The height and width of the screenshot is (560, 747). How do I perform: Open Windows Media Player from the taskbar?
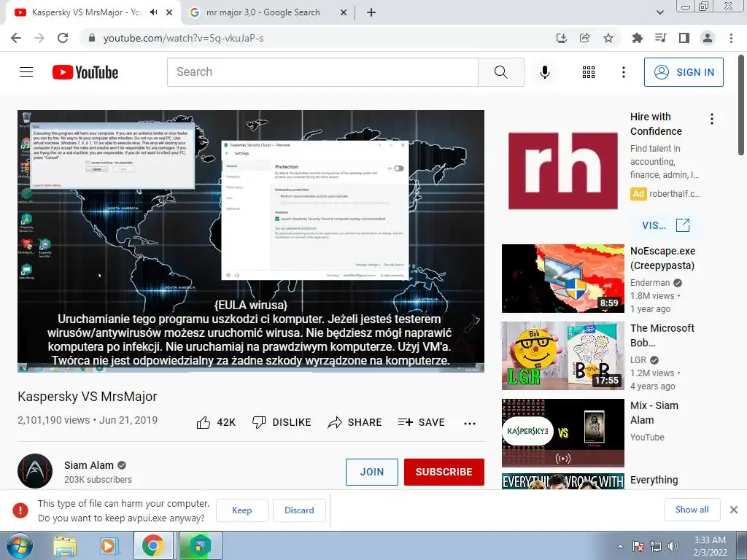[108, 545]
